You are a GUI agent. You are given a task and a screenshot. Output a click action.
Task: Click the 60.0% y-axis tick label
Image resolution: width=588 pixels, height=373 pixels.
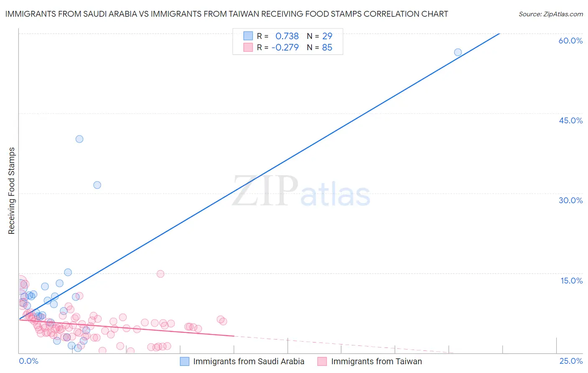click(x=570, y=41)
